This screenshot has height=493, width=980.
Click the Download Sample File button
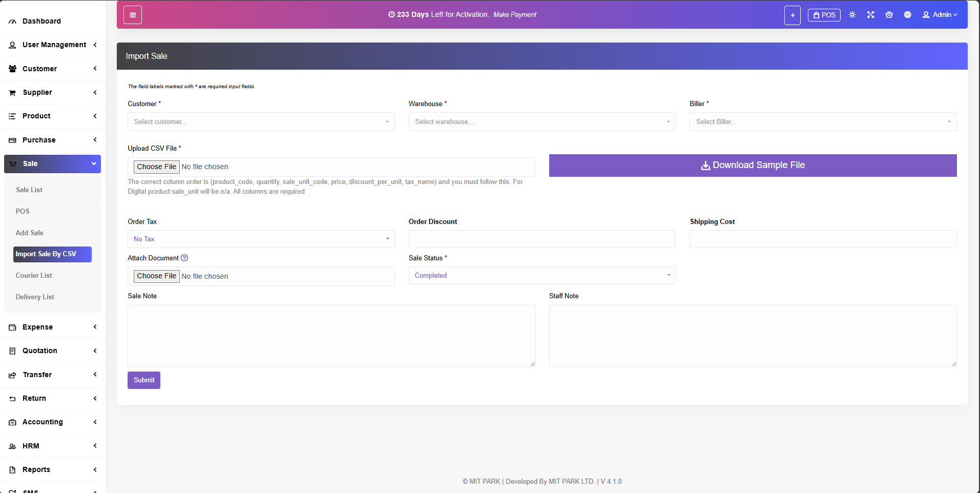point(753,166)
